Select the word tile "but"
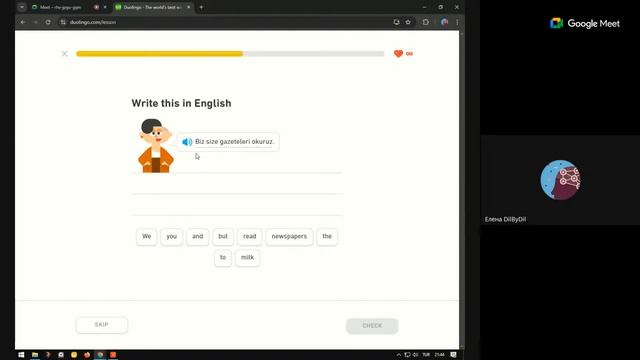Viewport: 640px width, 360px height. point(223,236)
